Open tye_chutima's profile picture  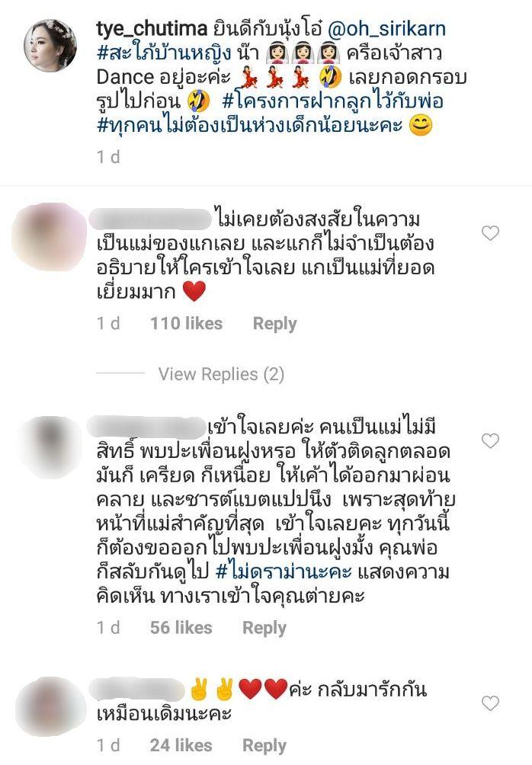[x=50, y=46]
